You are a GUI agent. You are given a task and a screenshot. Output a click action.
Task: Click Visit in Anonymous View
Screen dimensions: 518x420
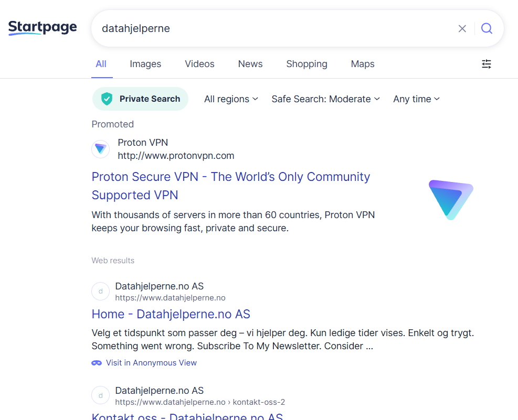(151, 363)
